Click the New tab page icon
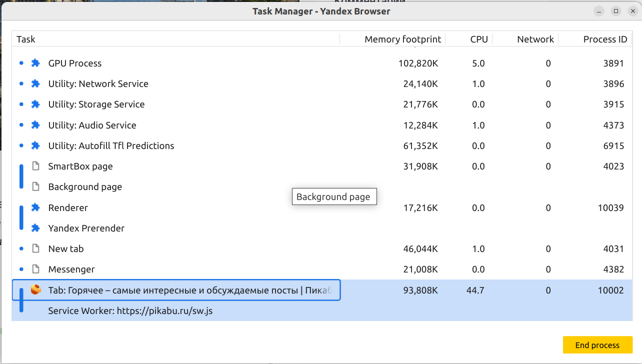The image size is (642, 364). coord(35,248)
